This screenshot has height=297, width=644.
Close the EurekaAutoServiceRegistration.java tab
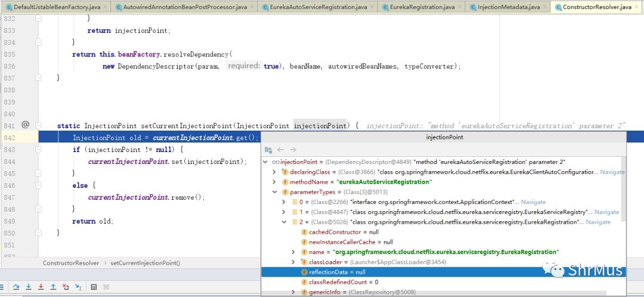point(373,7)
